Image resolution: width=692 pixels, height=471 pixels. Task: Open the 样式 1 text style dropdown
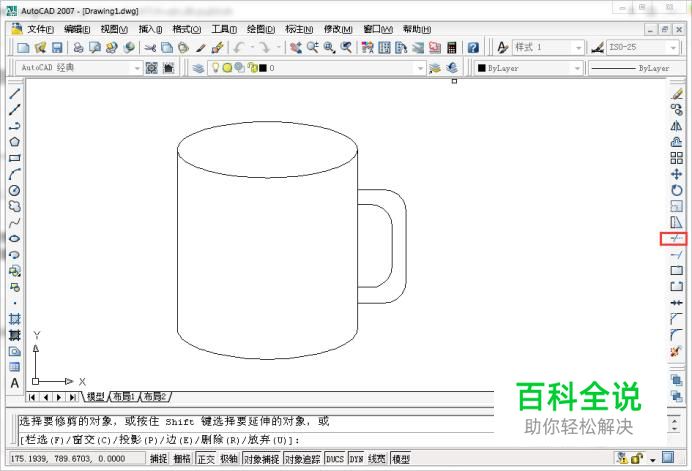(578, 47)
